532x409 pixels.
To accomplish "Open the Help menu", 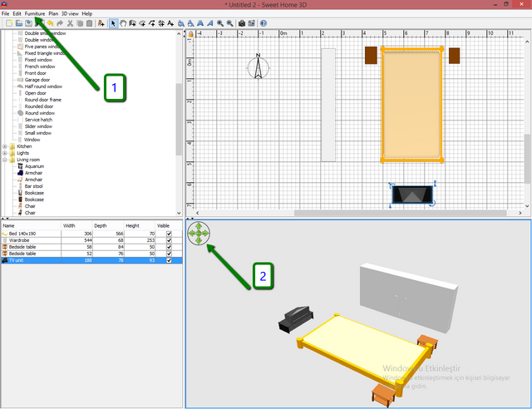I will tap(86, 13).
